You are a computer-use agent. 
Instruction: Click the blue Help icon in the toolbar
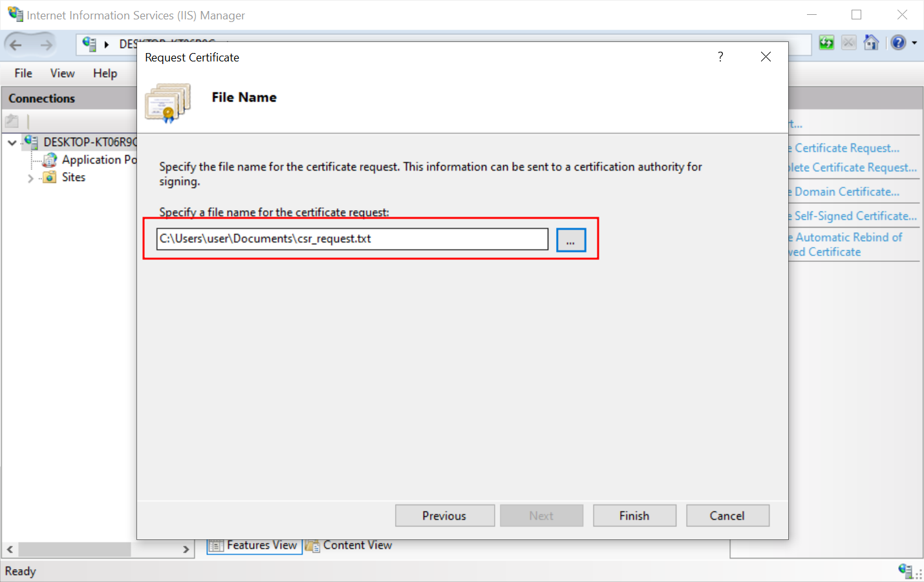(x=898, y=43)
